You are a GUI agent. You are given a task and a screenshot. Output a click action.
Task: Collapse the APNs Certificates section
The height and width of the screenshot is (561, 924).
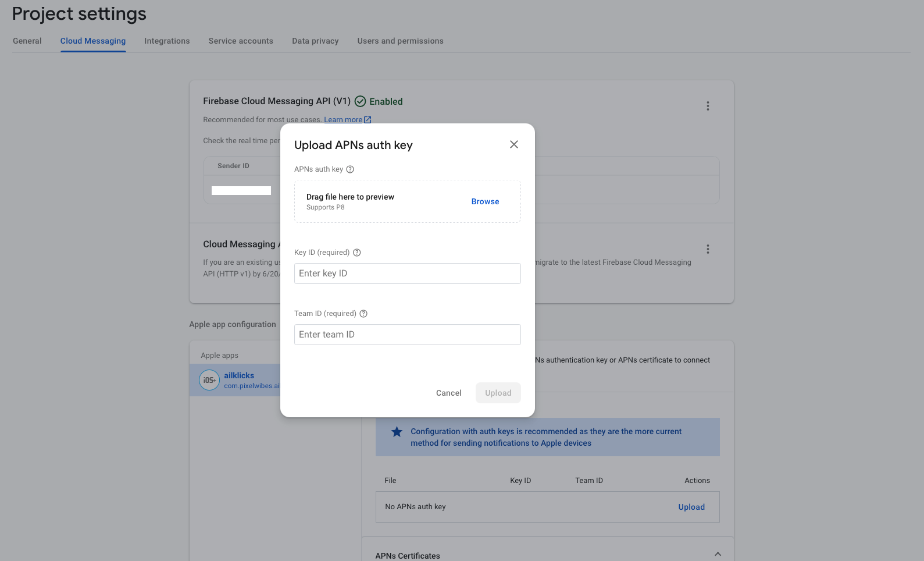[x=718, y=554]
